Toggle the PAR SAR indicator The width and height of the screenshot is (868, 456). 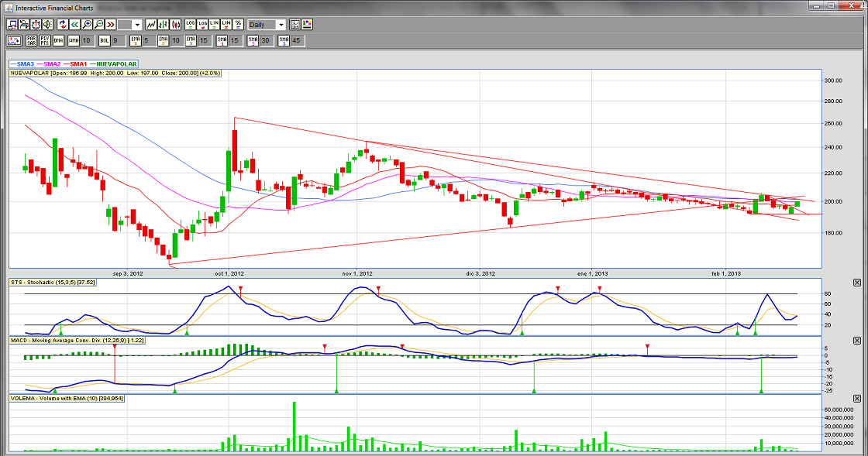31,40
